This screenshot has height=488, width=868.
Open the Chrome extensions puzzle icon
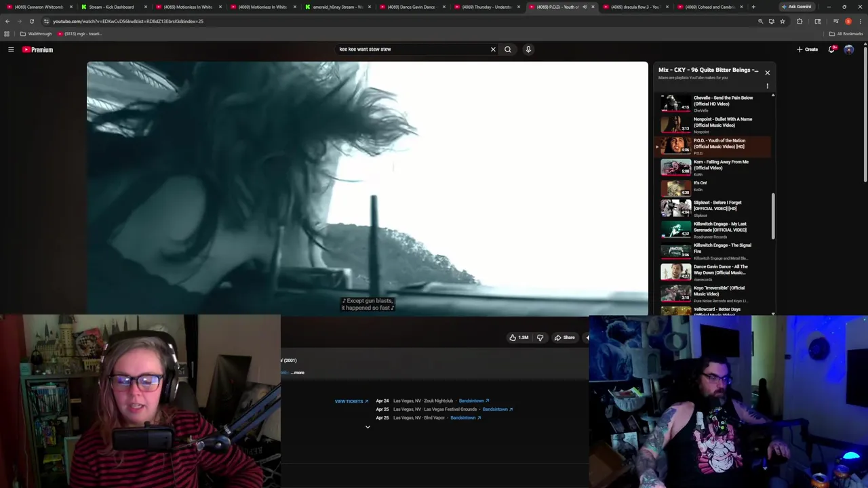click(800, 21)
